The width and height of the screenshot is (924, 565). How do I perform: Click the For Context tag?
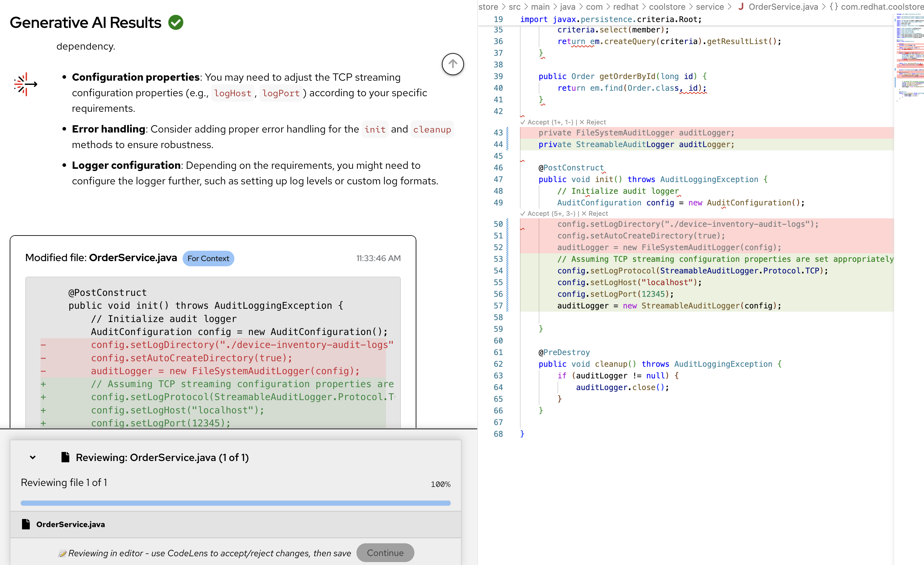click(208, 259)
